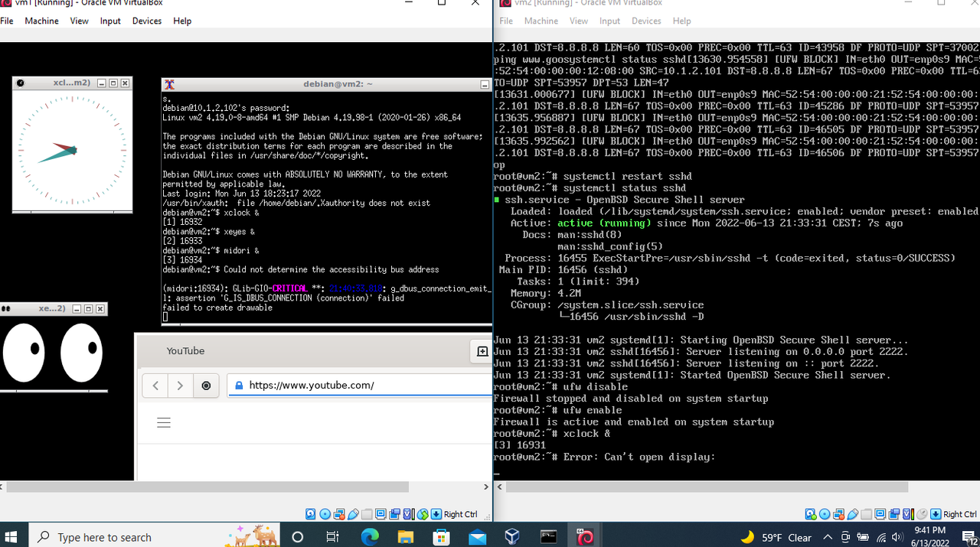Show hidden system tray icons
The image size is (980, 547).
(828, 537)
